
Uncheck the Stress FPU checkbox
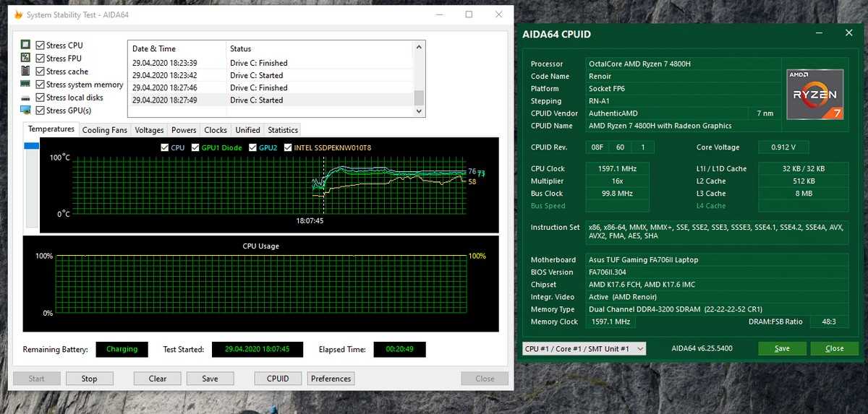[41, 58]
